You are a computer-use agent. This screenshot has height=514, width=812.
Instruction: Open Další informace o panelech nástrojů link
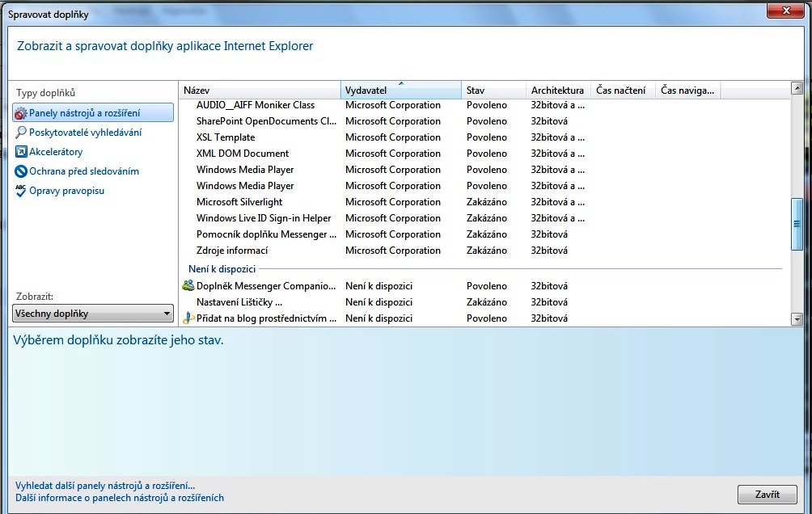(120, 498)
